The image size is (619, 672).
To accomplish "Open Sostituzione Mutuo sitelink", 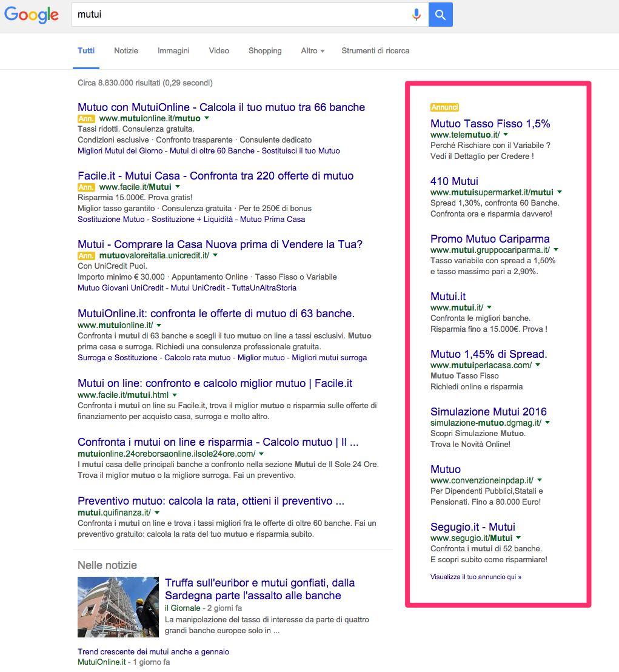I will tap(111, 220).
